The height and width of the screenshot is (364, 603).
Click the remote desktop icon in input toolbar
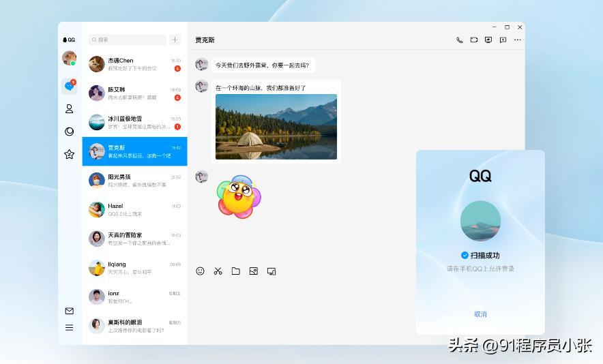click(x=271, y=271)
